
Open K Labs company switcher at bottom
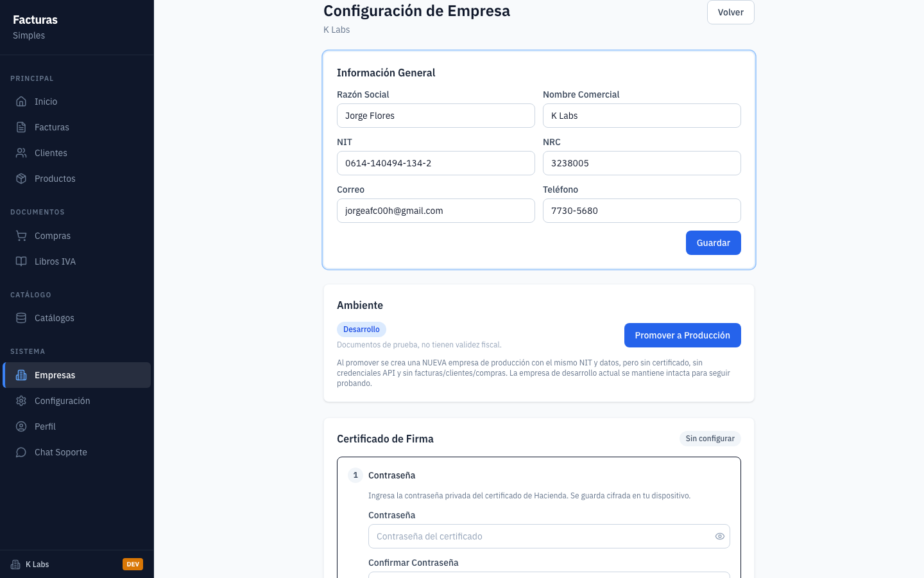77,565
